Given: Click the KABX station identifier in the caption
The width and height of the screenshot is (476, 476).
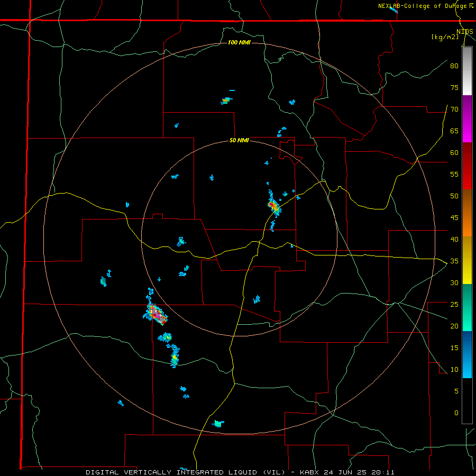Looking at the screenshot, I should click(x=309, y=472).
